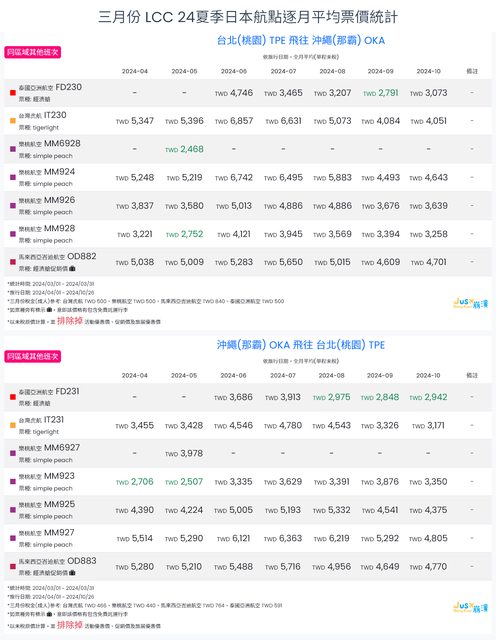Click the luggage icon in OD882 row
496x640 pixels.
tap(72, 269)
